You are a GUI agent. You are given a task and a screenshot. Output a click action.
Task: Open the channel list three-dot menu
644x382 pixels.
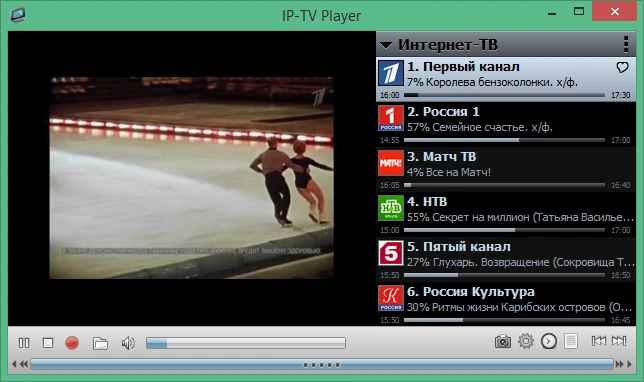tap(626, 44)
